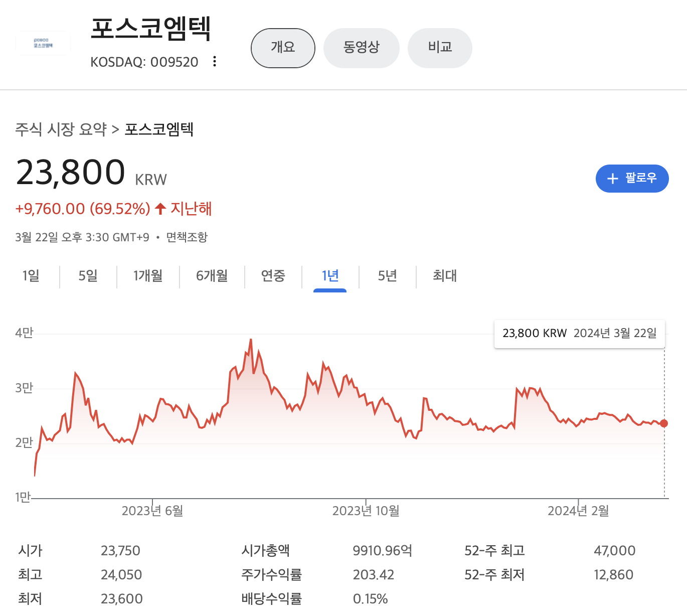Click the 4만 y-axis label
Screen dimensions: 687x616
[24, 333]
